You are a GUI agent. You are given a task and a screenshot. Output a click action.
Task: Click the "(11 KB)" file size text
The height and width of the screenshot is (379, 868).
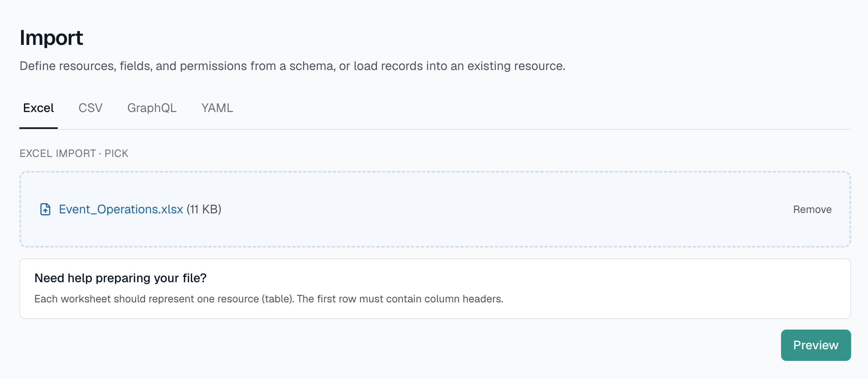pyautogui.click(x=204, y=209)
